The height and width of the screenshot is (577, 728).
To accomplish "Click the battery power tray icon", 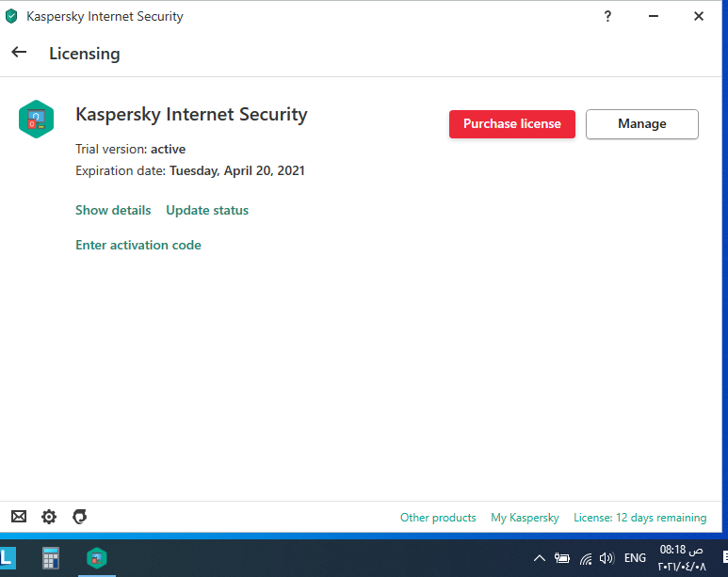I will pos(562,558).
